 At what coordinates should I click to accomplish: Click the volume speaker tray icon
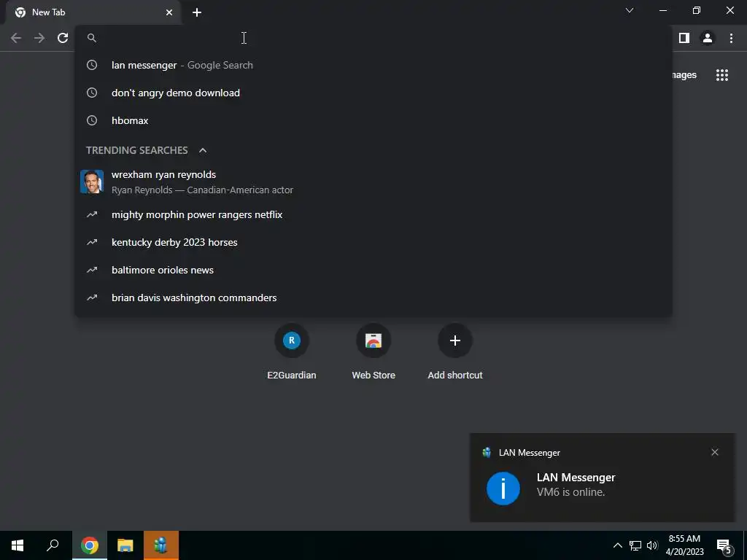tap(652, 545)
